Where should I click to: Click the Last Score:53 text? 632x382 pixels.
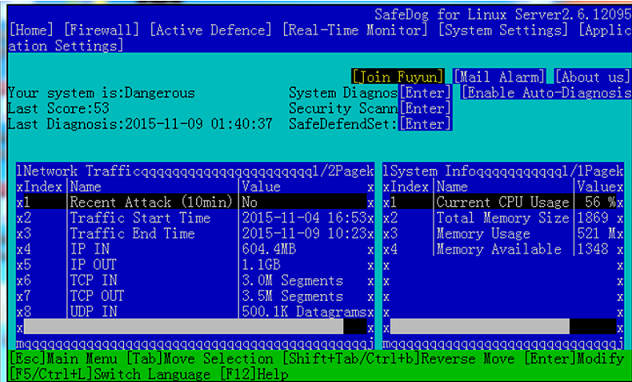[x=59, y=108]
